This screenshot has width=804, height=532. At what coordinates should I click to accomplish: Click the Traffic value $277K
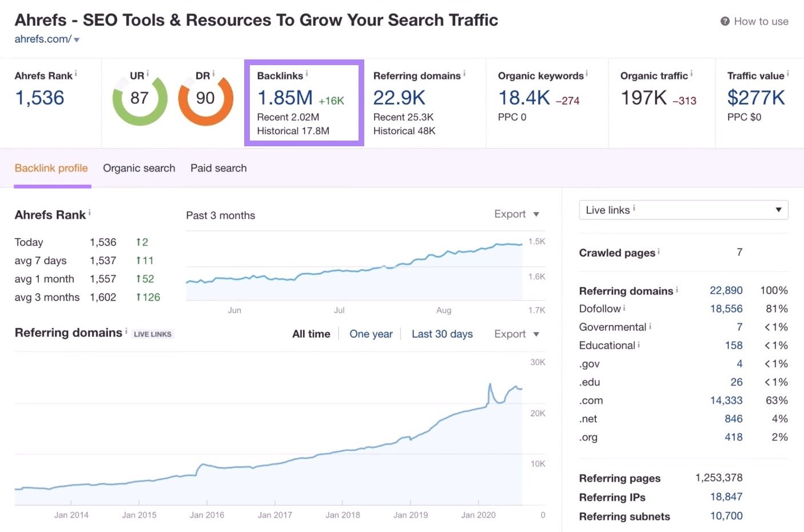(756, 98)
